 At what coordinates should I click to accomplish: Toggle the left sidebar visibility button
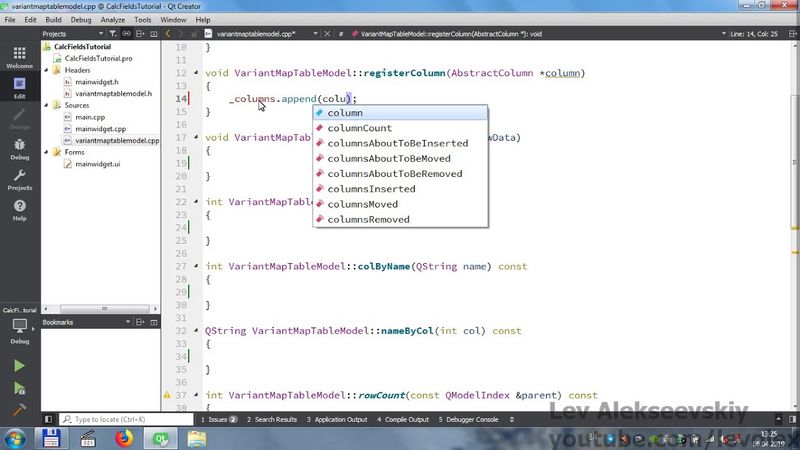tap(49, 419)
